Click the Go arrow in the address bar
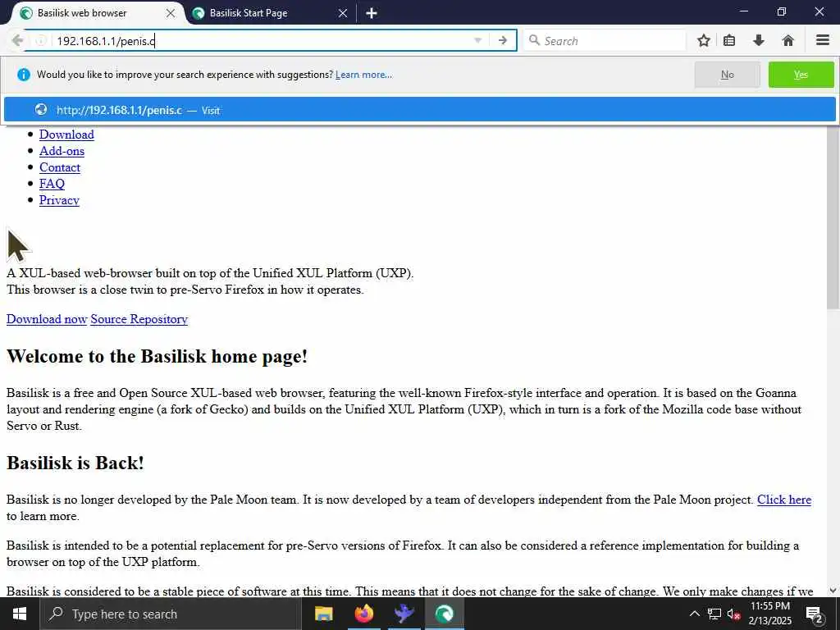 [x=503, y=41]
